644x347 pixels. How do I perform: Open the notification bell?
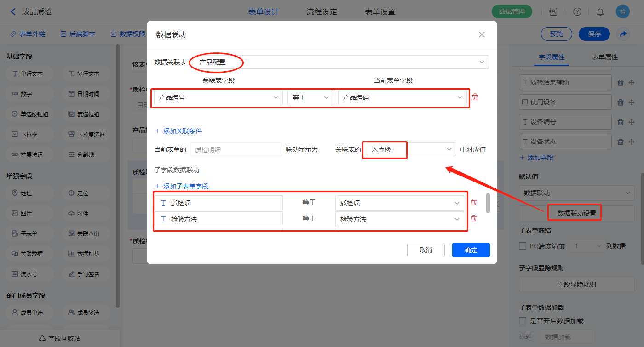point(600,12)
